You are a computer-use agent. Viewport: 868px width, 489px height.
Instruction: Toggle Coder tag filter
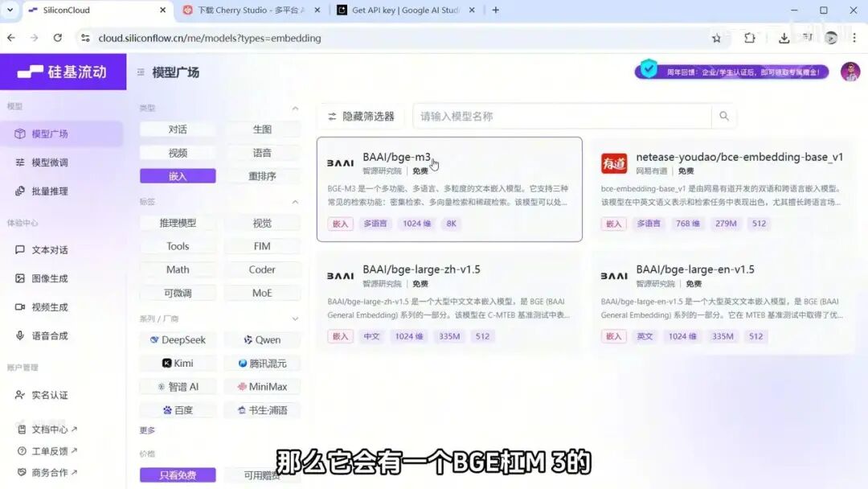point(262,269)
